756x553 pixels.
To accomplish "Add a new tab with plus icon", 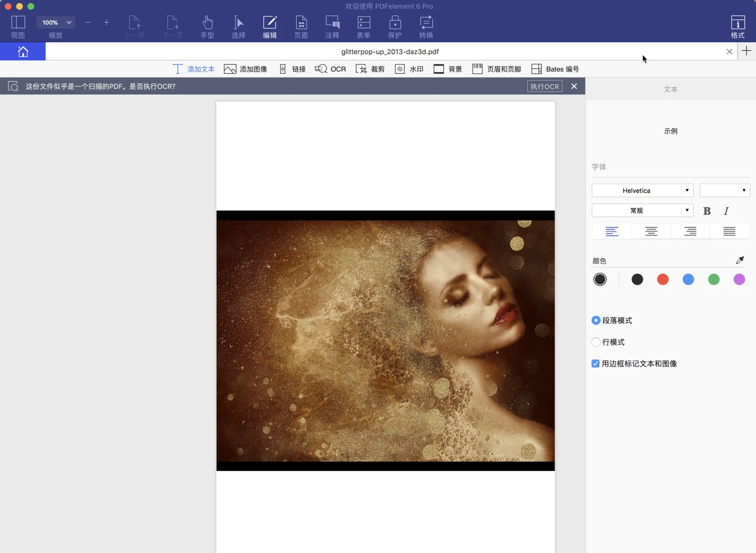I will tap(746, 51).
